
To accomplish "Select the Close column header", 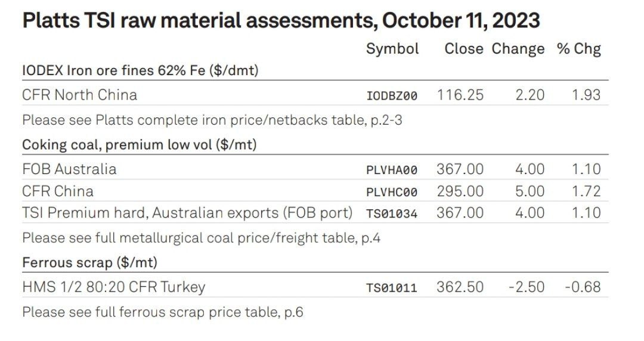I will pos(464,48).
